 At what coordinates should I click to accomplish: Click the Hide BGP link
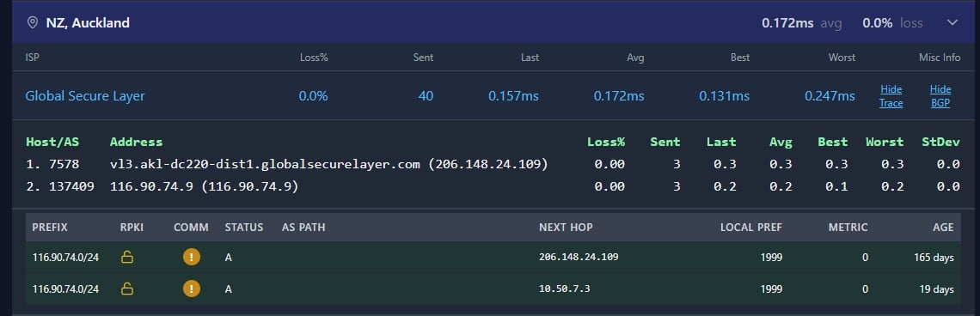click(x=940, y=96)
